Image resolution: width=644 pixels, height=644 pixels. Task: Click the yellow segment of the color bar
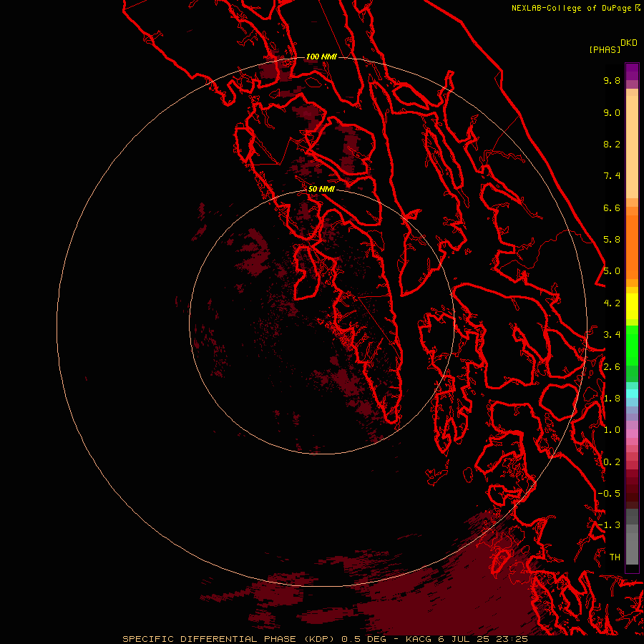coord(632,306)
